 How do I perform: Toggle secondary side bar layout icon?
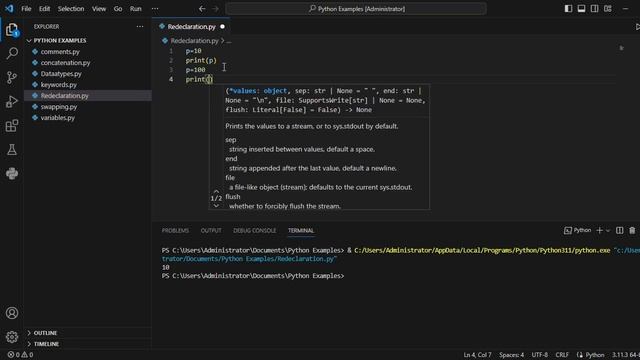click(x=594, y=9)
